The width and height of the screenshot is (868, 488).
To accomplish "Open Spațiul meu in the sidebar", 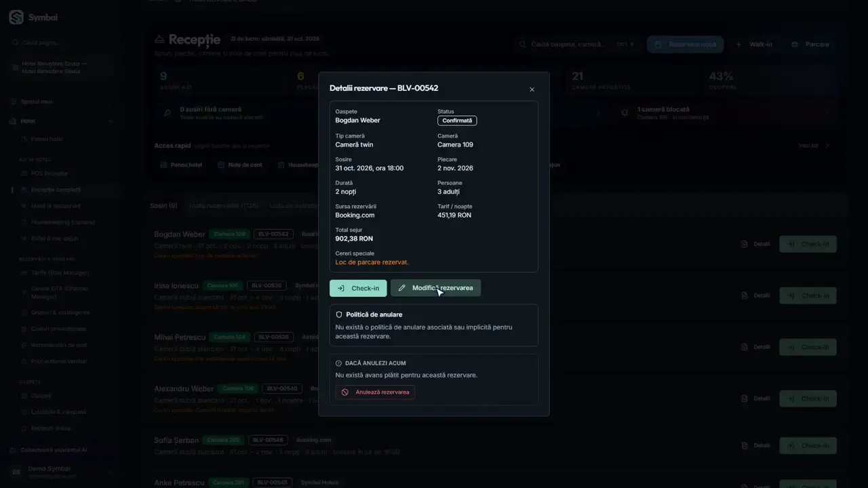I will pyautogui.click(x=60, y=102).
